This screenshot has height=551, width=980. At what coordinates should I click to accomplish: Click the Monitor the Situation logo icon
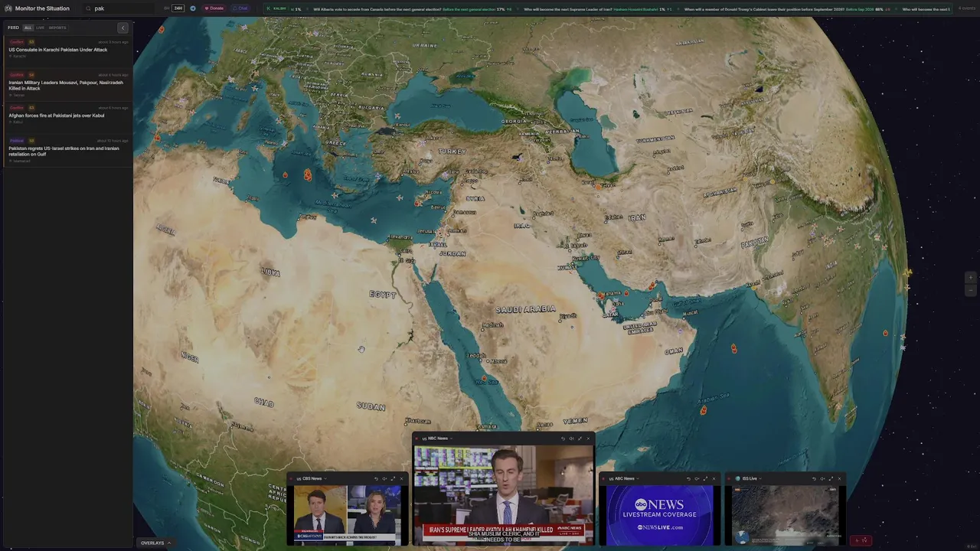click(8, 8)
